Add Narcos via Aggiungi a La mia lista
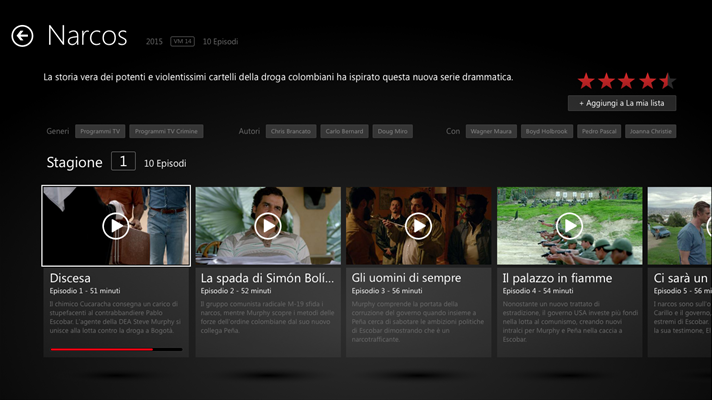The height and width of the screenshot is (400, 712). tap(622, 103)
